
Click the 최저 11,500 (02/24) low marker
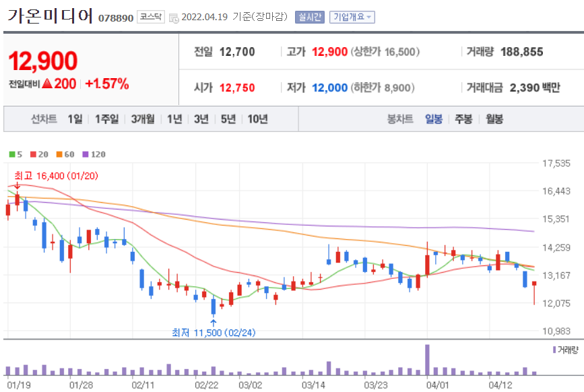click(214, 333)
